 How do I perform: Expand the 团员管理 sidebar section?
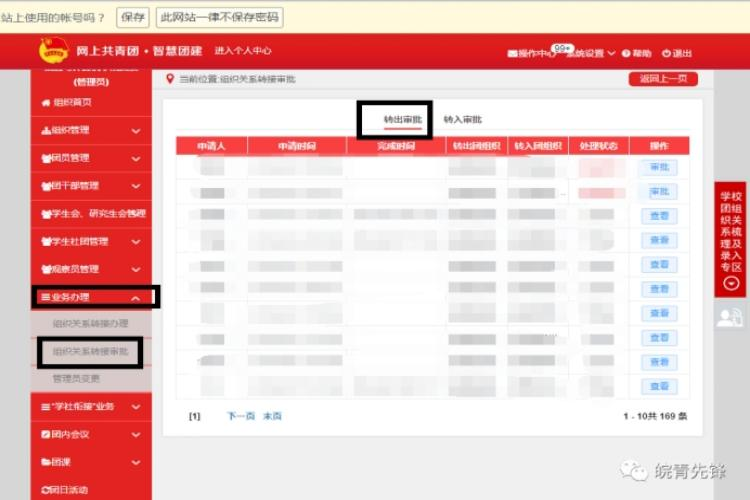[x=135, y=158]
